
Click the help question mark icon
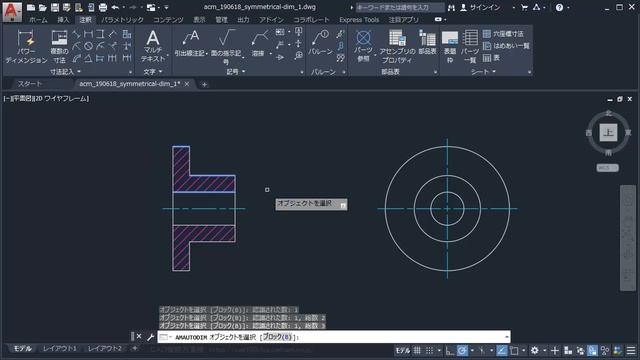coord(559,7)
